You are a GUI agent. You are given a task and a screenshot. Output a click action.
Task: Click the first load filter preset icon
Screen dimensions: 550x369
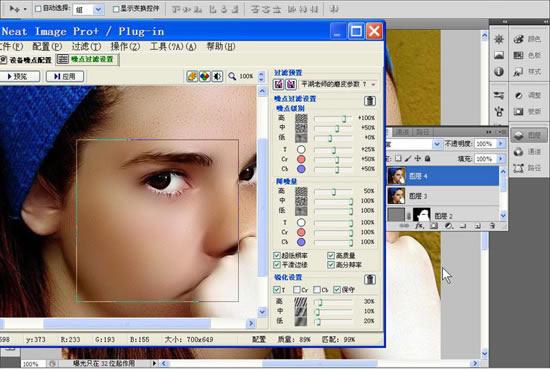[279, 84]
